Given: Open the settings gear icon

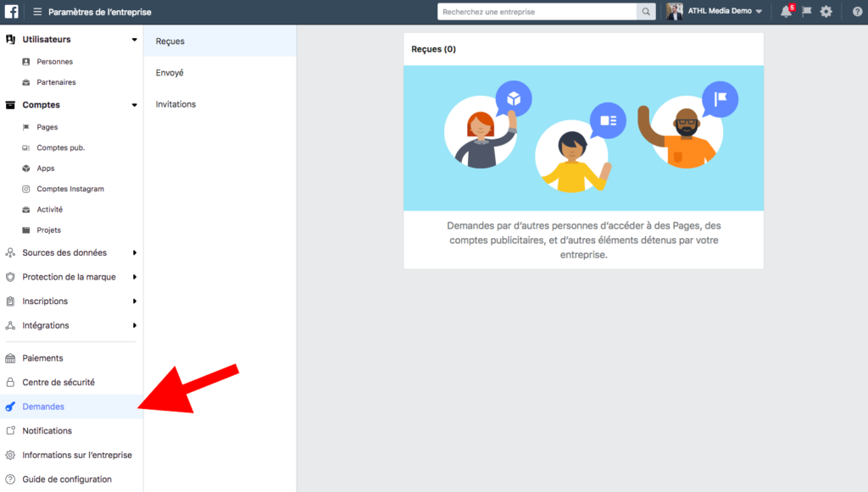Looking at the screenshot, I should (x=826, y=12).
